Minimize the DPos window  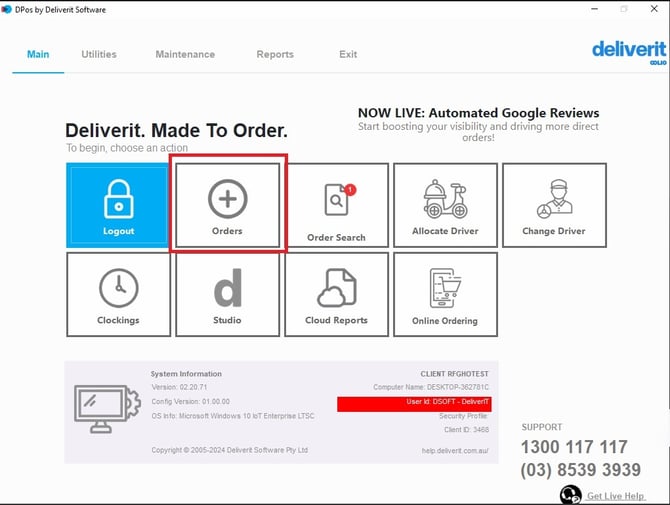pos(594,9)
